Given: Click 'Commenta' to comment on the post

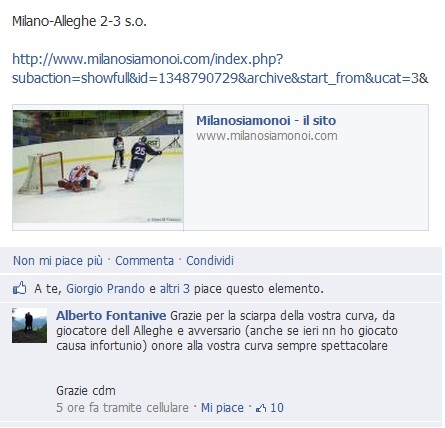Looking at the screenshot, I should pyautogui.click(x=144, y=261).
